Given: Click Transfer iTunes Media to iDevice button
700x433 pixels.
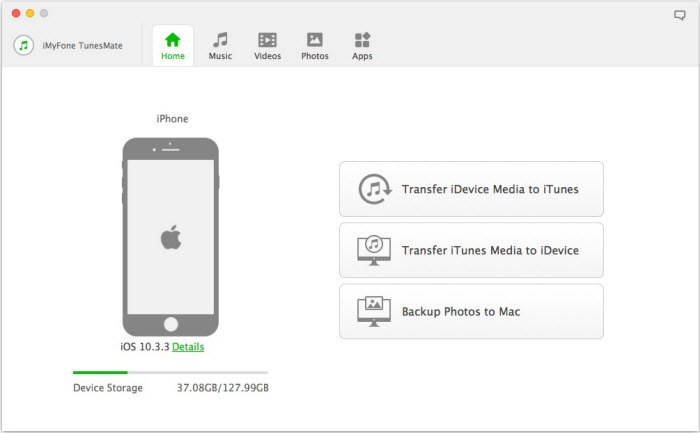Looking at the screenshot, I should 471,250.
